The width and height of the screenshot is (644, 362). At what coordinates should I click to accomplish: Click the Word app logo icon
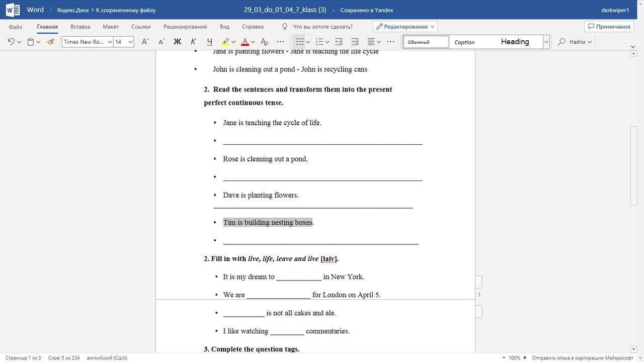click(13, 10)
